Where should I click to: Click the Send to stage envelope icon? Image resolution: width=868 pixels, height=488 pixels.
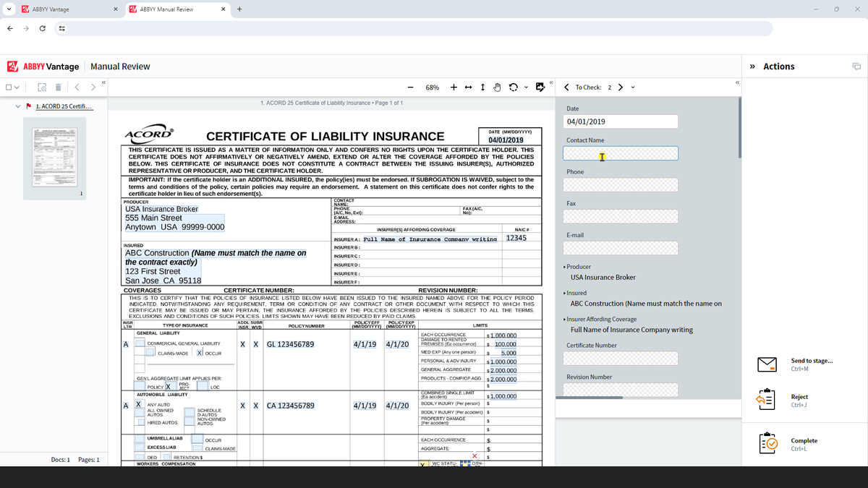point(766,364)
